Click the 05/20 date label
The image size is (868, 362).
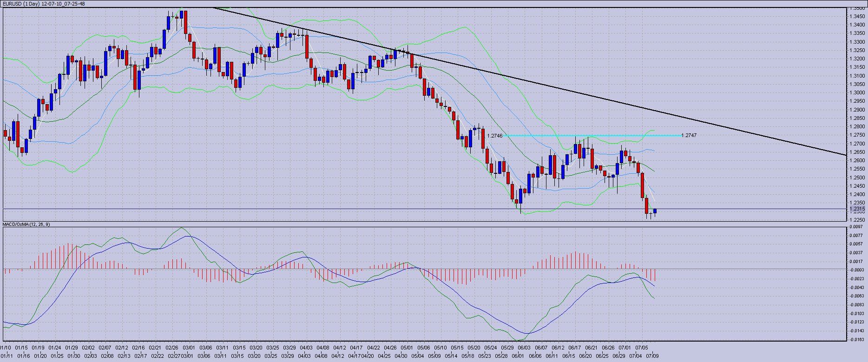(x=474, y=348)
